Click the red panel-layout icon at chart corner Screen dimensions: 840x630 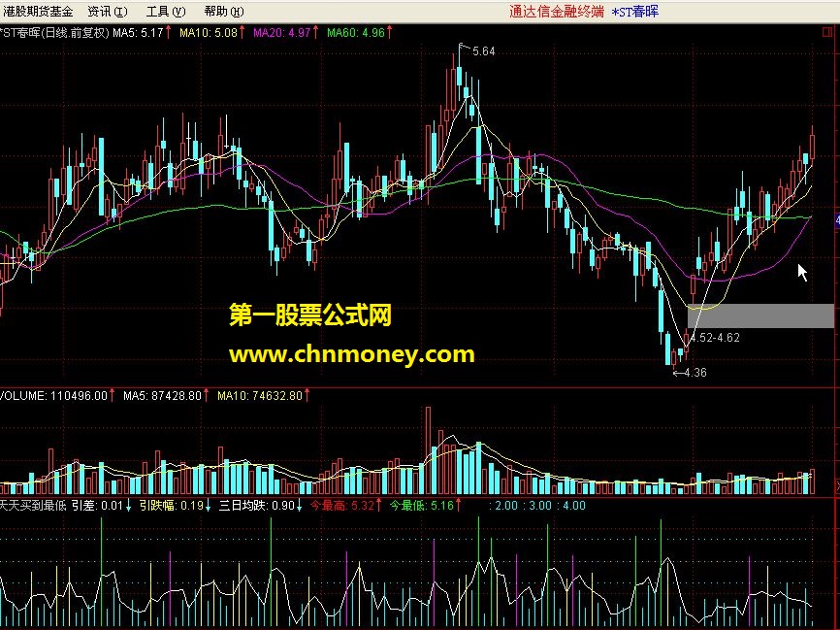826,33
